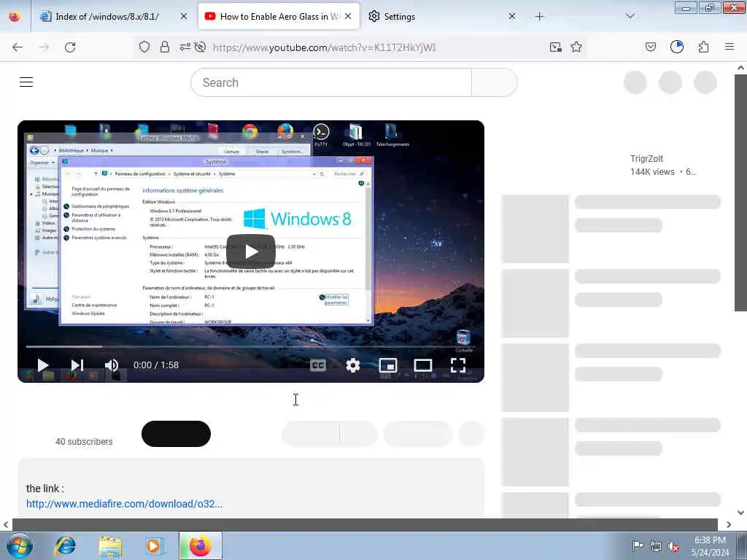The image size is (747, 560).
Task: Open the Windows Start button
Action: (20, 545)
